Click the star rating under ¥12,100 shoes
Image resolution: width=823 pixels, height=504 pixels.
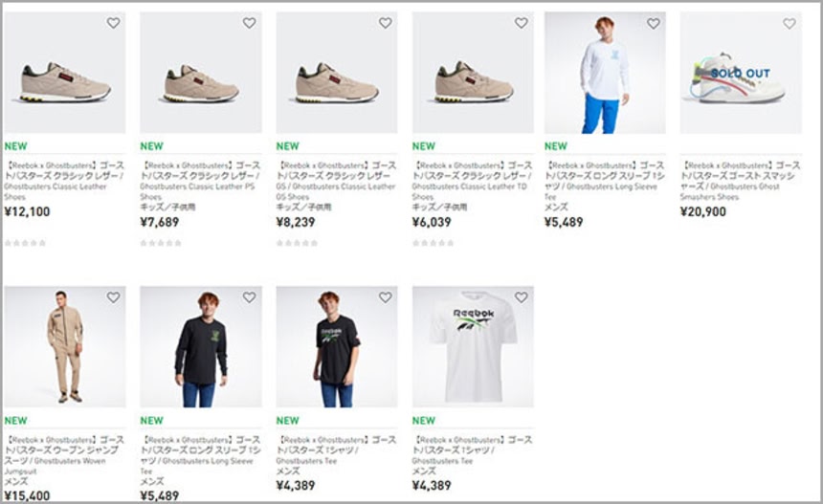click(25, 243)
